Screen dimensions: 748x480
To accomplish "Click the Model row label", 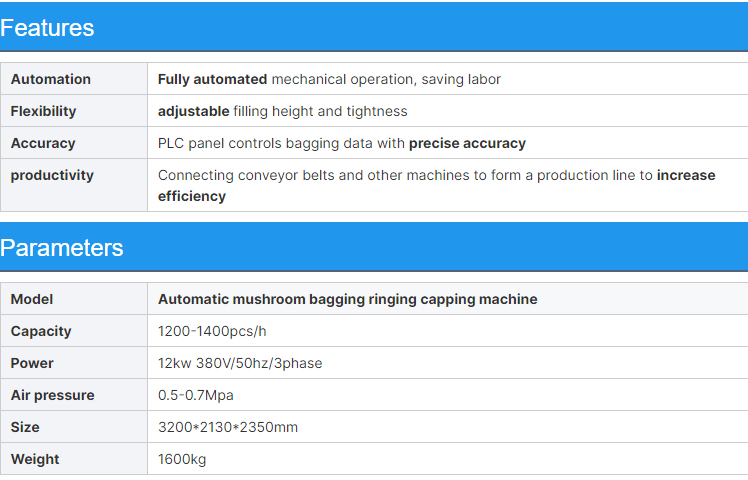I will [32, 299].
